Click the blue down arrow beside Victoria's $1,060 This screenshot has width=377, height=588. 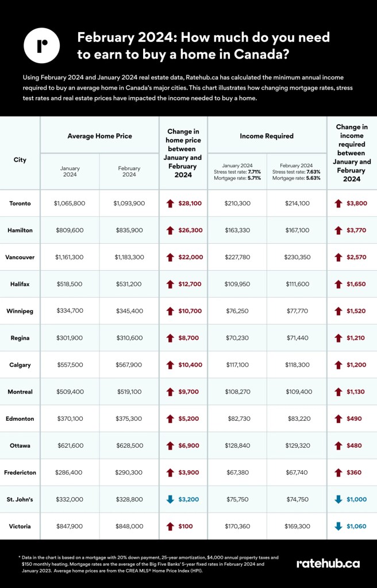[x=338, y=526]
